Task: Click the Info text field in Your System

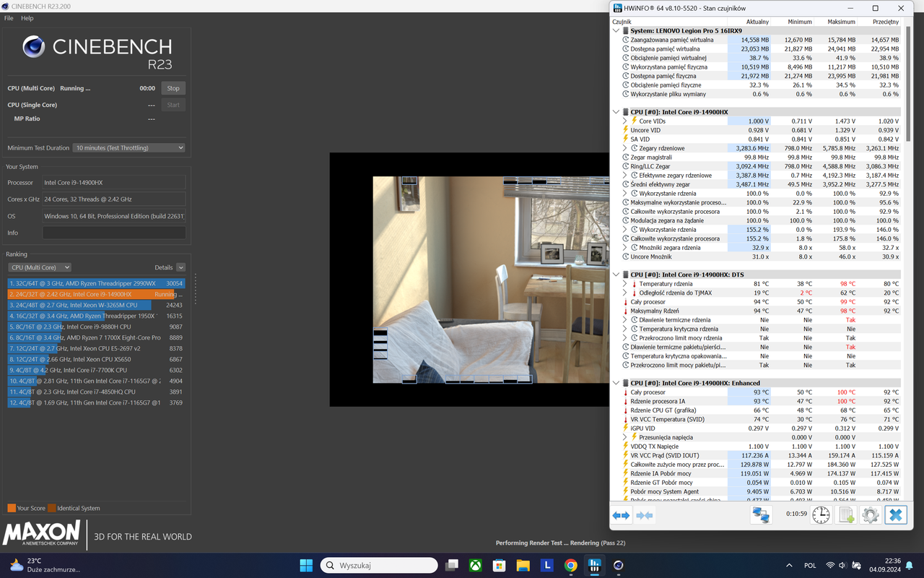Action: pyautogui.click(x=114, y=233)
